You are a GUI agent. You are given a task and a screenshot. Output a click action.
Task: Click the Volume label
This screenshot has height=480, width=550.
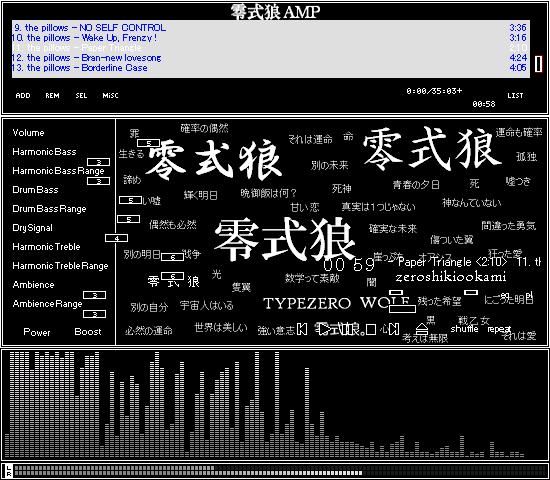(28, 133)
